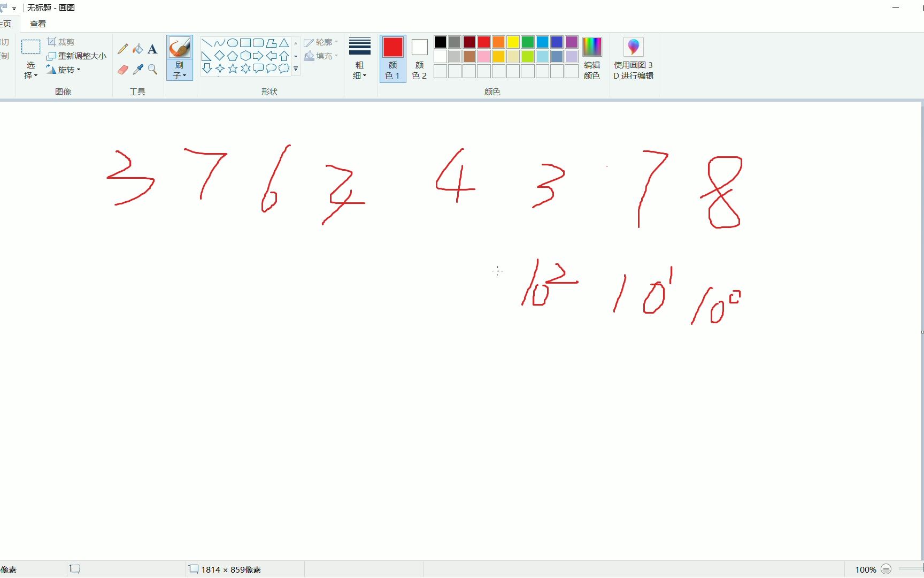Activate Color 1 foreground slot
This screenshot has width=924, height=578.
tap(393, 58)
